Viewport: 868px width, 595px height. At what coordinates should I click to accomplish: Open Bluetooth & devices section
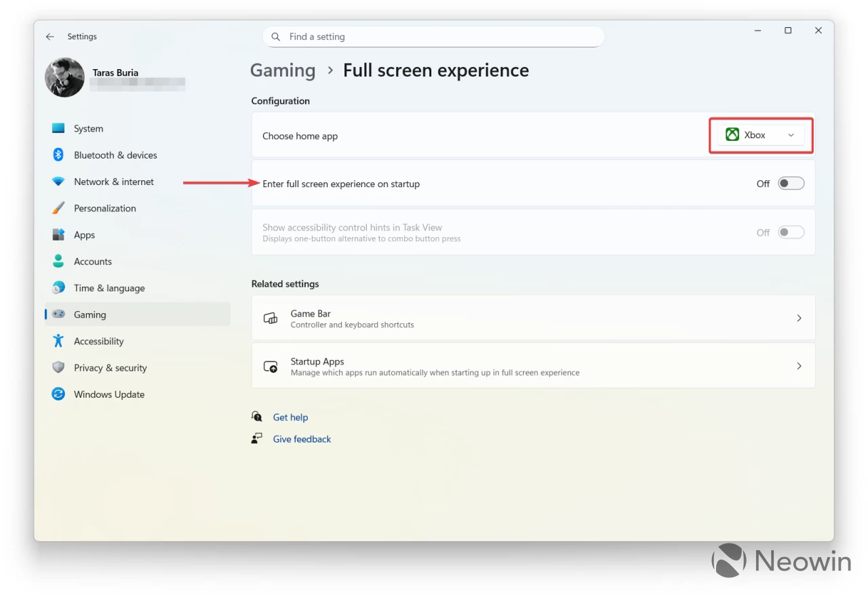click(138, 155)
